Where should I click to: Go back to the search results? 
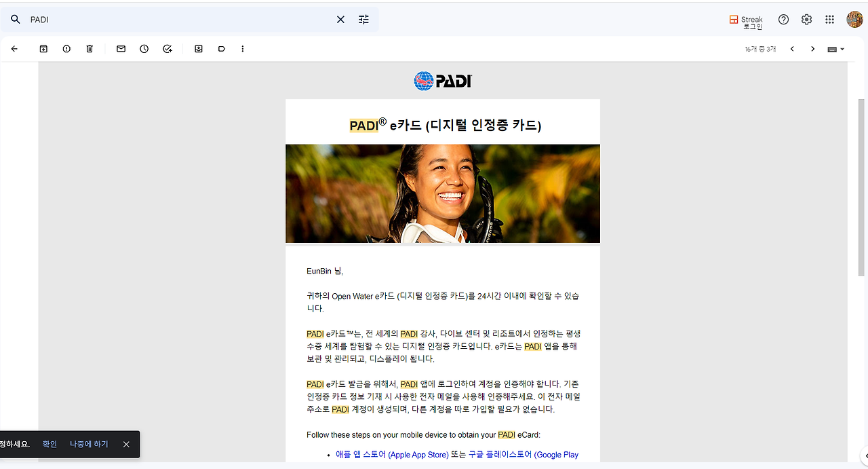[14, 49]
